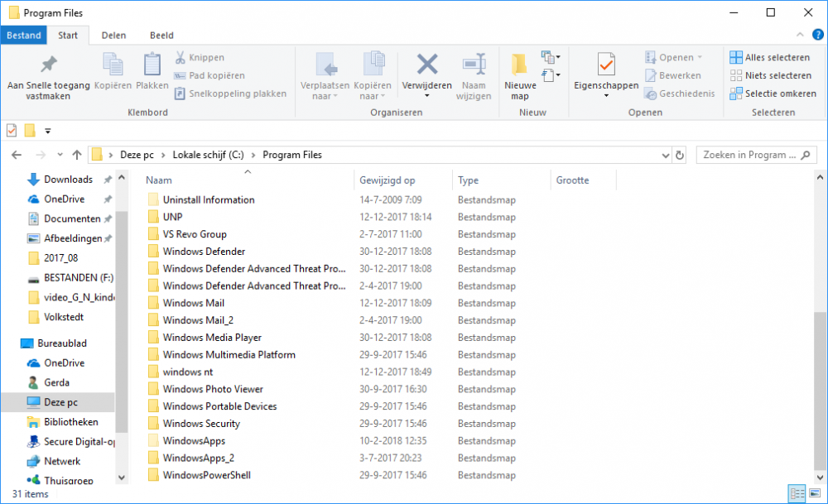Switch to the Beeld ribbon tab
828x504 pixels.
point(161,36)
